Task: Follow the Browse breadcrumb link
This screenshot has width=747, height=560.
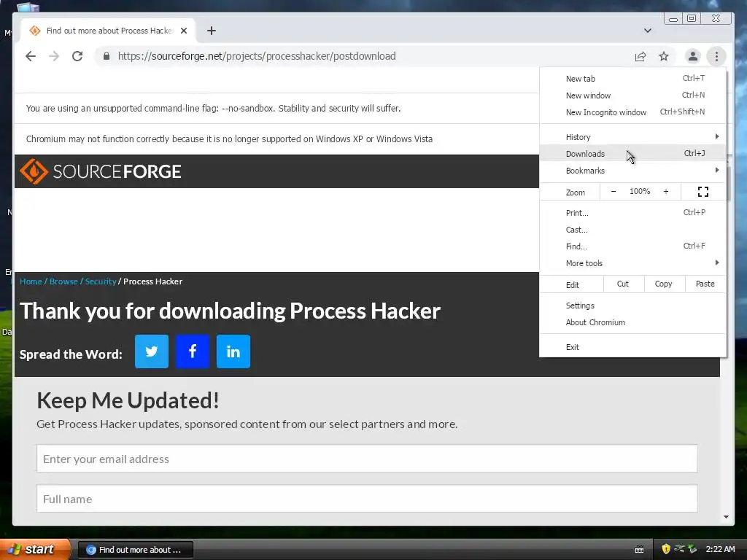Action: [x=63, y=281]
